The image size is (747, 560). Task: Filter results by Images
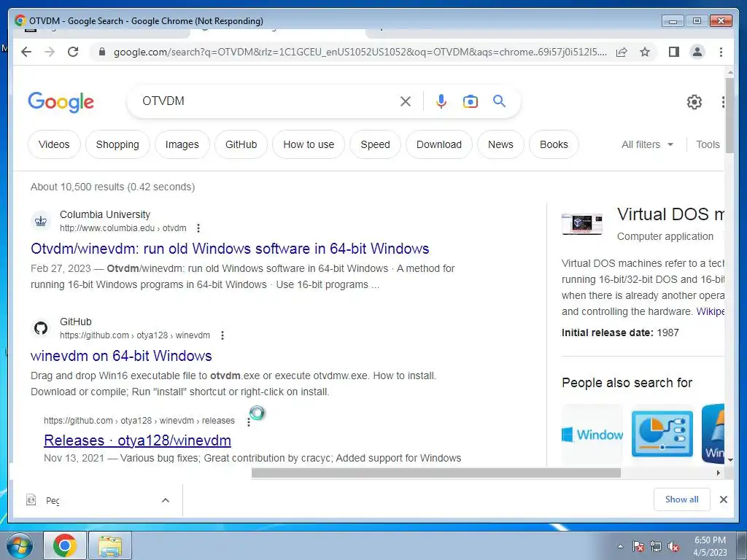coord(182,144)
